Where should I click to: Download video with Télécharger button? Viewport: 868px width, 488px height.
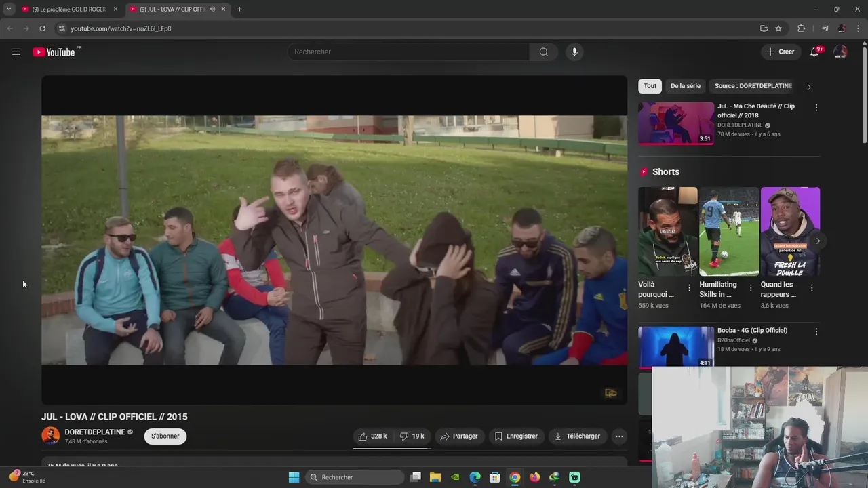(577, 436)
